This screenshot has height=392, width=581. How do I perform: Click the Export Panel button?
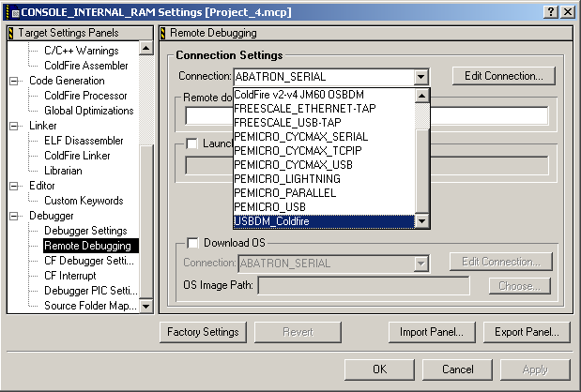coord(527,332)
